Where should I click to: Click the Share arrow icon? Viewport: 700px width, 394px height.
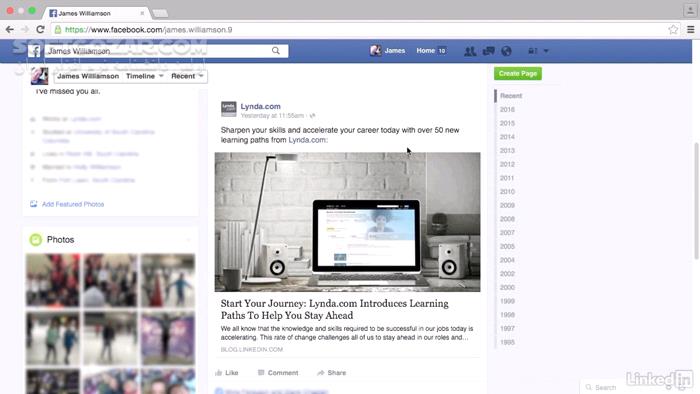click(321, 373)
